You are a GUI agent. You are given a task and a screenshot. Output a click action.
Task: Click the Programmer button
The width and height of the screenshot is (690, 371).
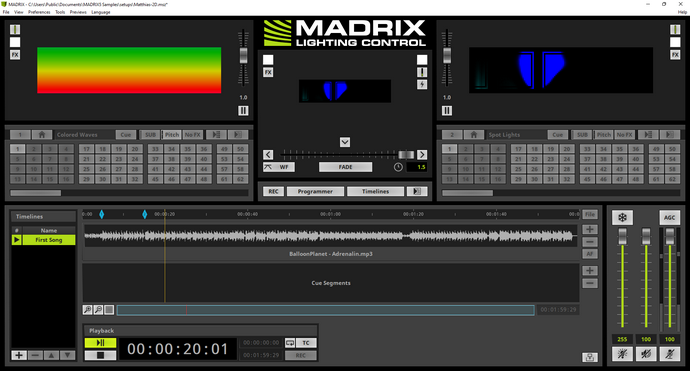[x=315, y=191]
